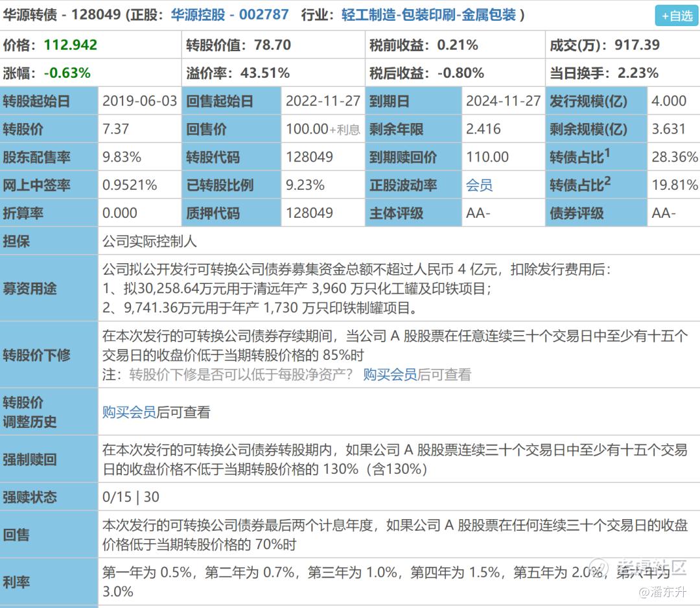Click the 转债占比1 value 28.36%
Viewport: 700px width, 608px height.
click(x=675, y=157)
